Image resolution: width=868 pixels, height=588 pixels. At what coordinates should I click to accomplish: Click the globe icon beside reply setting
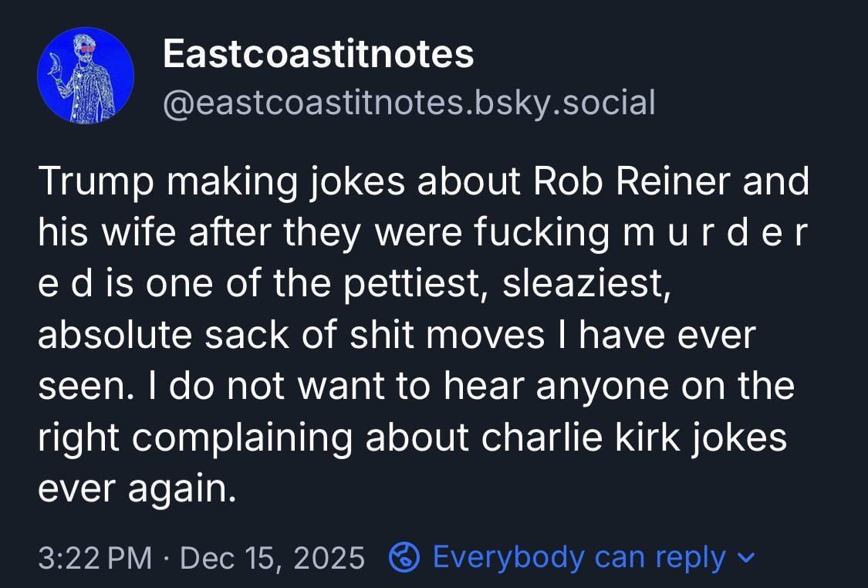tap(404, 557)
